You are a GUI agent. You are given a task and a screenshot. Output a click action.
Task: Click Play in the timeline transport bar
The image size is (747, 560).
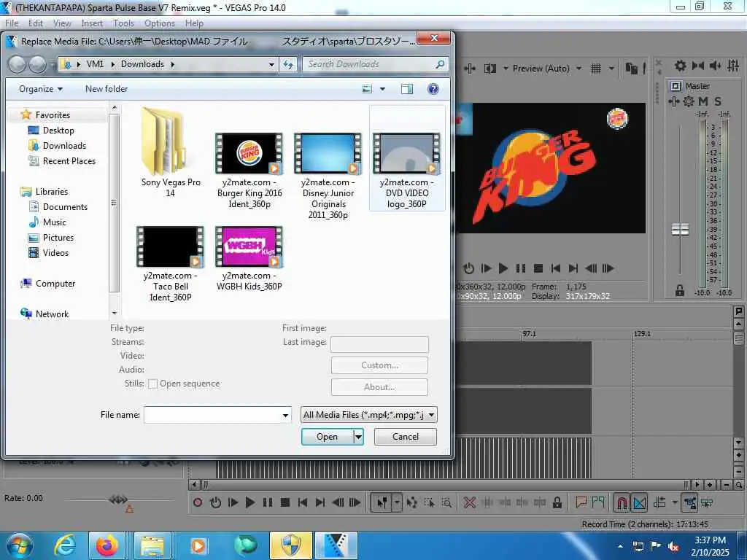(x=249, y=502)
